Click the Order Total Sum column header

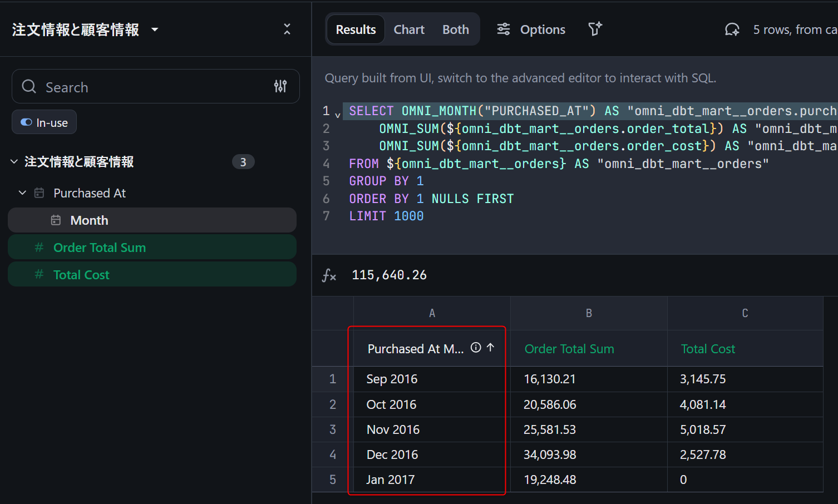[x=569, y=349]
